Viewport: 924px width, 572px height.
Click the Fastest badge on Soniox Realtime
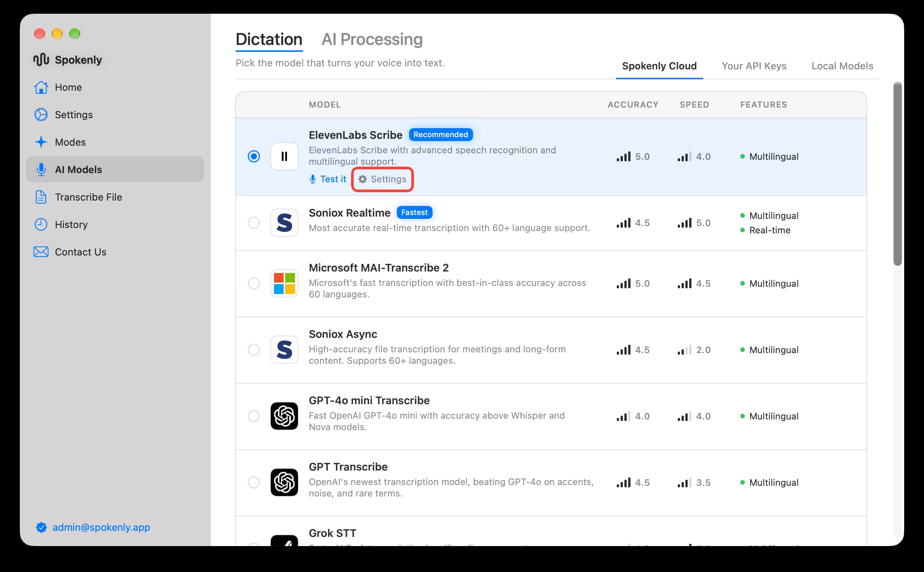(414, 212)
